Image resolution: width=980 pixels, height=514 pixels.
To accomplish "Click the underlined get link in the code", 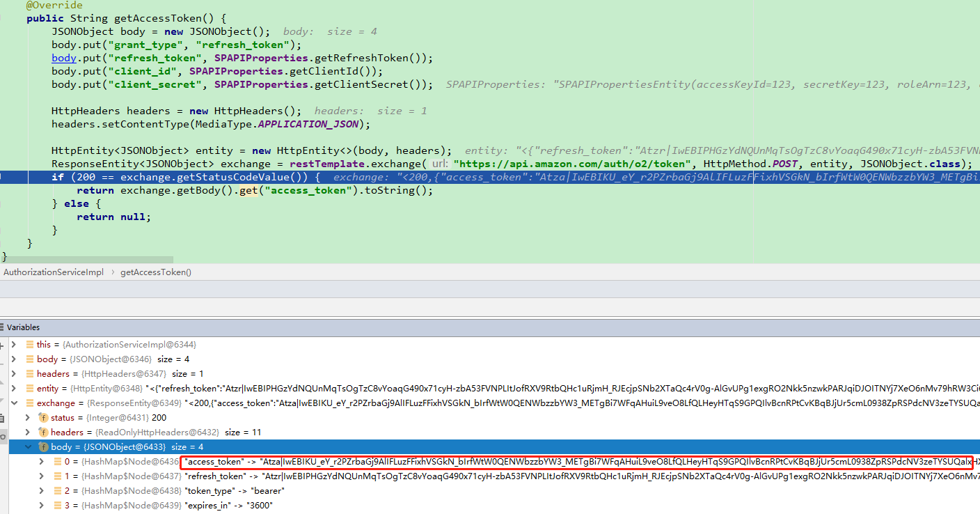I will pyautogui.click(x=249, y=189).
